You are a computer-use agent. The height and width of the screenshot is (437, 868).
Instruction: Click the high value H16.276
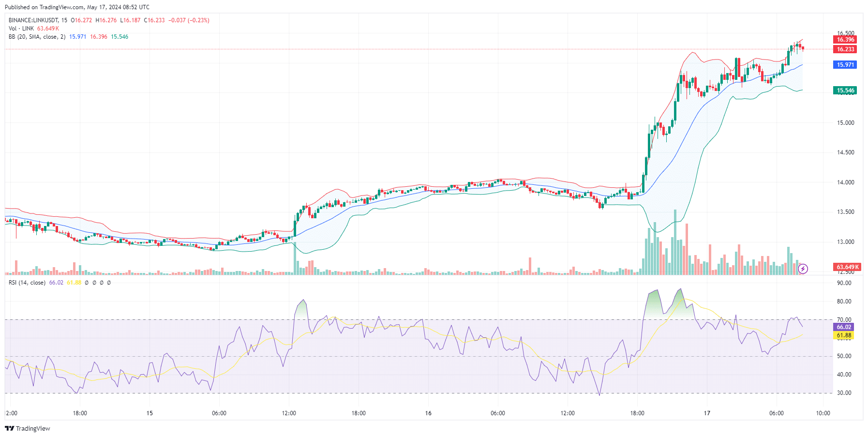[x=106, y=20]
